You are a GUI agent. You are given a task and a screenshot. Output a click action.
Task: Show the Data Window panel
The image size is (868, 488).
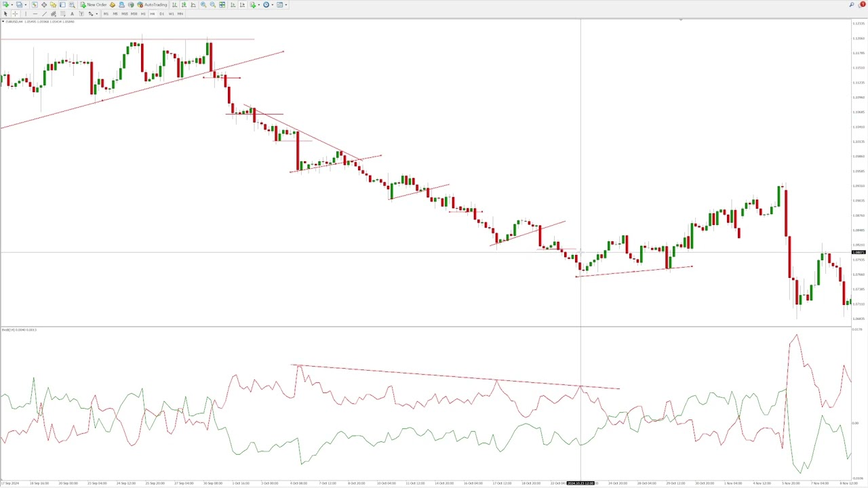click(x=44, y=5)
